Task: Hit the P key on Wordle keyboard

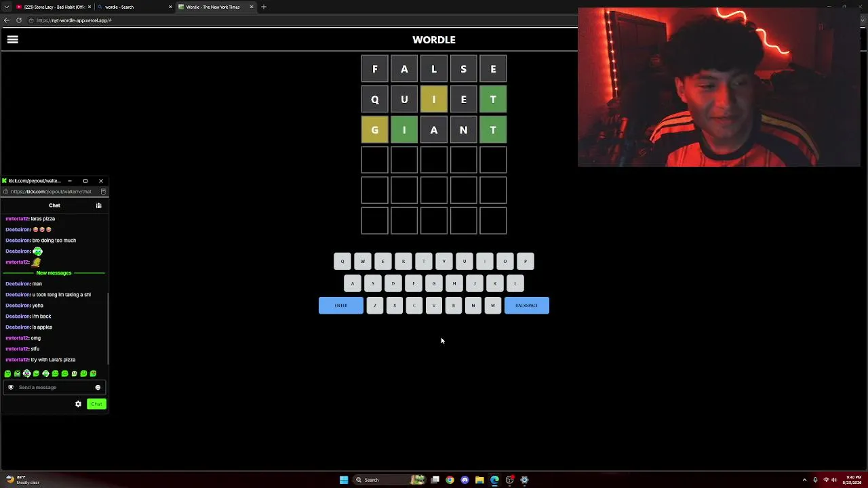Action: 526,261
